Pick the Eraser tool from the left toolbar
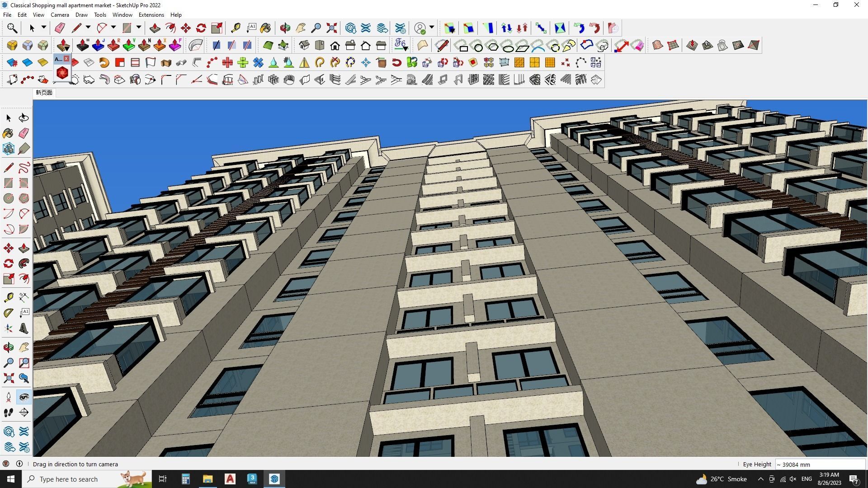The image size is (868, 488). [24, 133]
